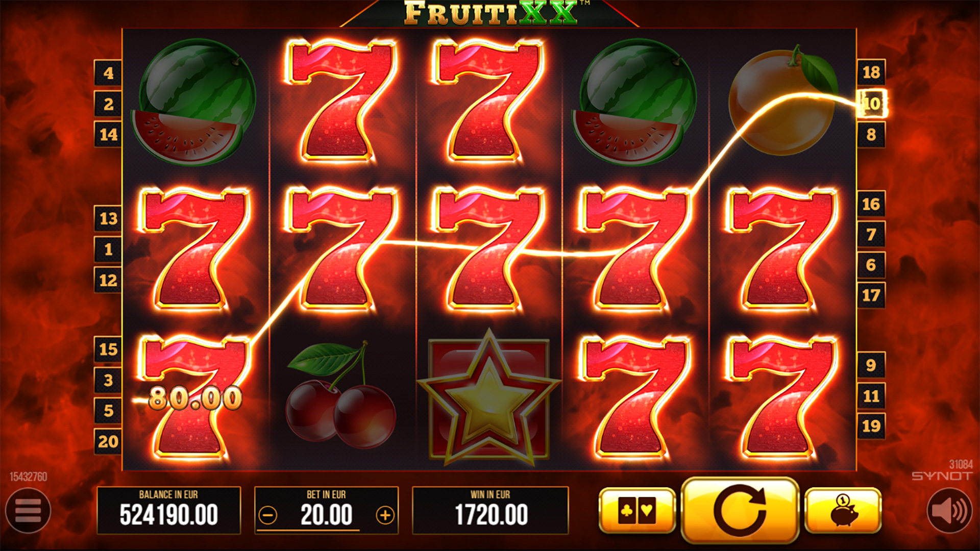
Task: Open the piggy bank autoplay button
Action: coord(843,511)
